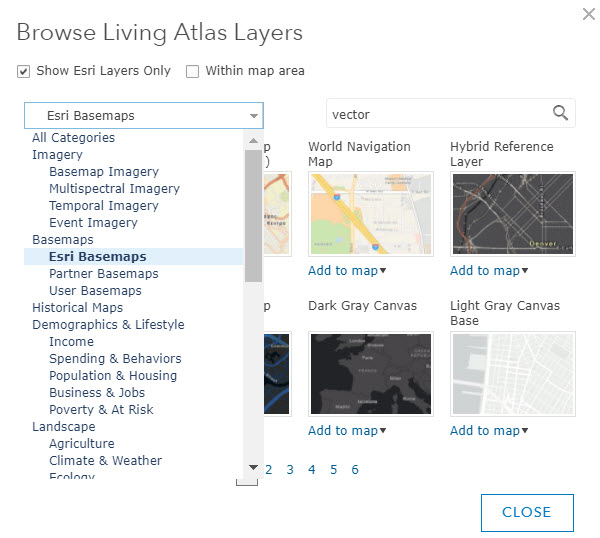Viewport: 600px width, 538px height.
Task: Go to results page 4
Action: coord(312,470)
